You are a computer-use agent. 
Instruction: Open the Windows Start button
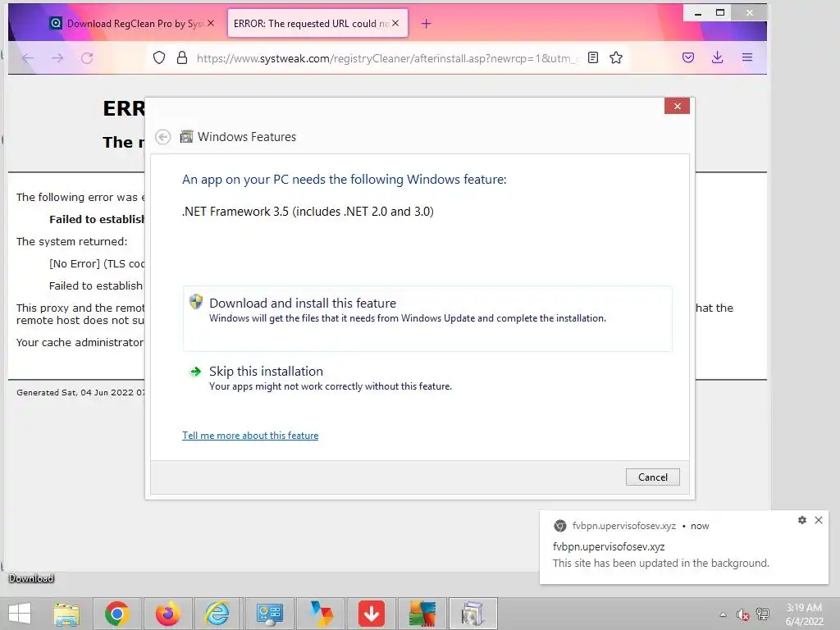pyautogui.click(x=20, y=614)
